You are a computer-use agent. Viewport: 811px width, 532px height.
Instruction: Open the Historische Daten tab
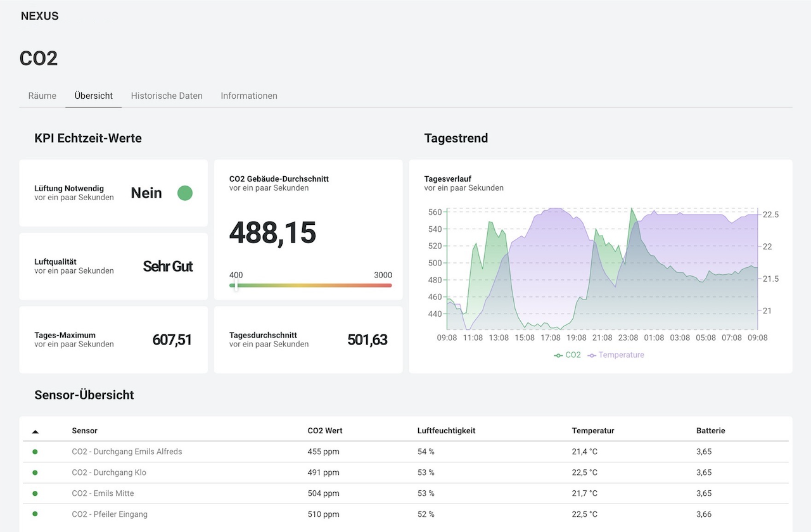tap(167, 96)
